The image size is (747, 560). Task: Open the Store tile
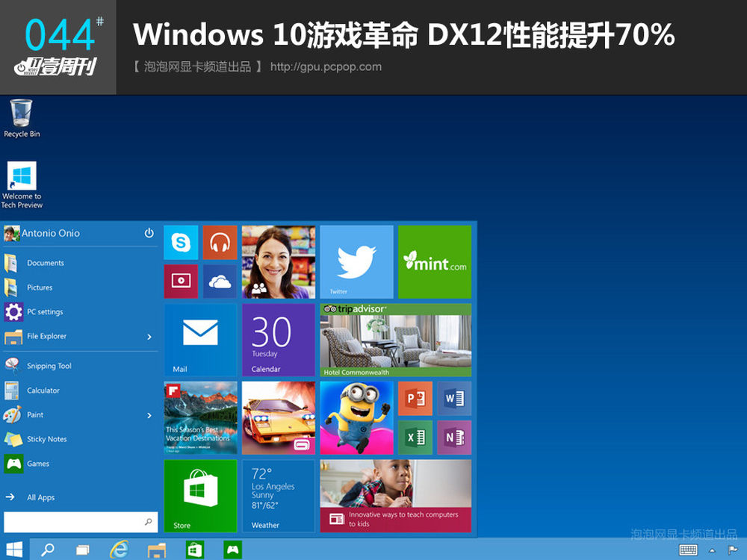(x=200, y=496)
